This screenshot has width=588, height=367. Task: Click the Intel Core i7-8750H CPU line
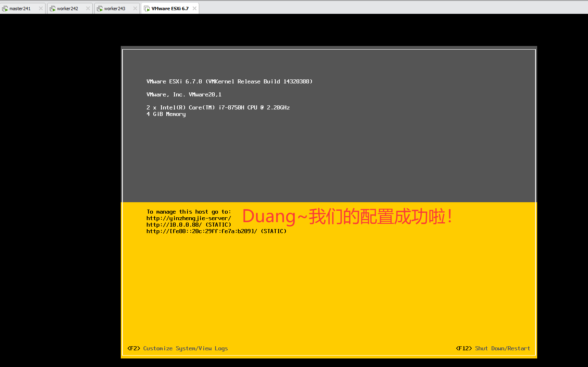218,108
